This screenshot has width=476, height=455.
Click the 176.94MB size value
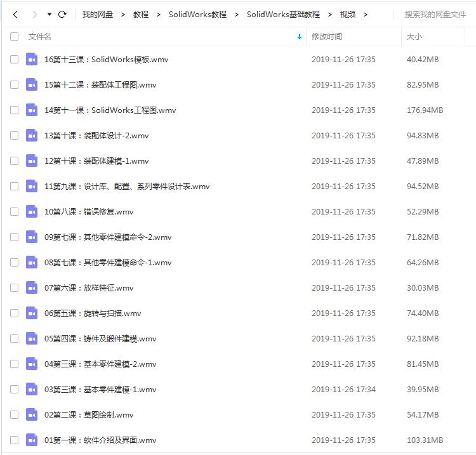(425, 110)
